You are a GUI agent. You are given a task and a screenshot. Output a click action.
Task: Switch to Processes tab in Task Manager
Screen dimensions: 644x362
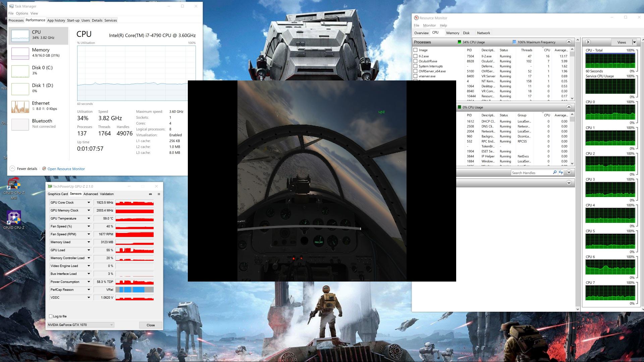[x=16, y=20]
